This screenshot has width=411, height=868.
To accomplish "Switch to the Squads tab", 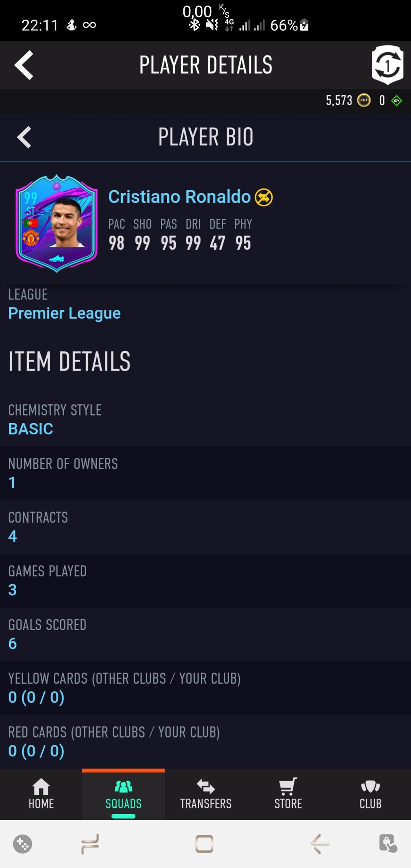I will [x=123, y=794].
